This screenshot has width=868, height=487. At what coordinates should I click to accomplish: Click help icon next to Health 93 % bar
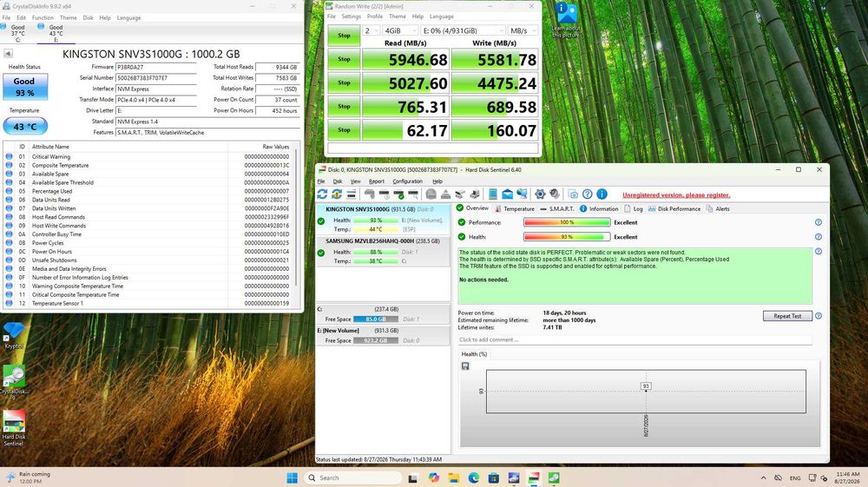click(x=819, y=237)
